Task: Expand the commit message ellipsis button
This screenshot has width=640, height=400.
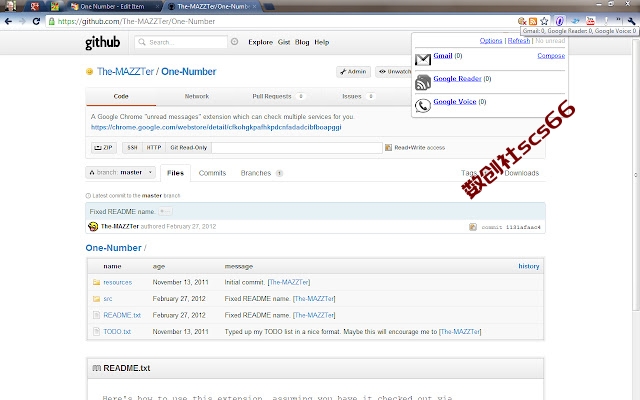Action: pos(165,211)
